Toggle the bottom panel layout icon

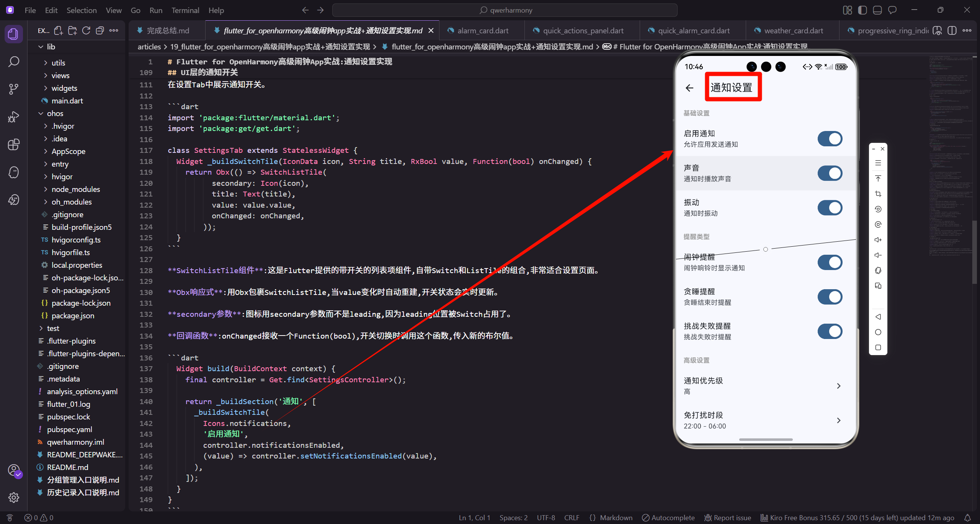pos(877,10)
